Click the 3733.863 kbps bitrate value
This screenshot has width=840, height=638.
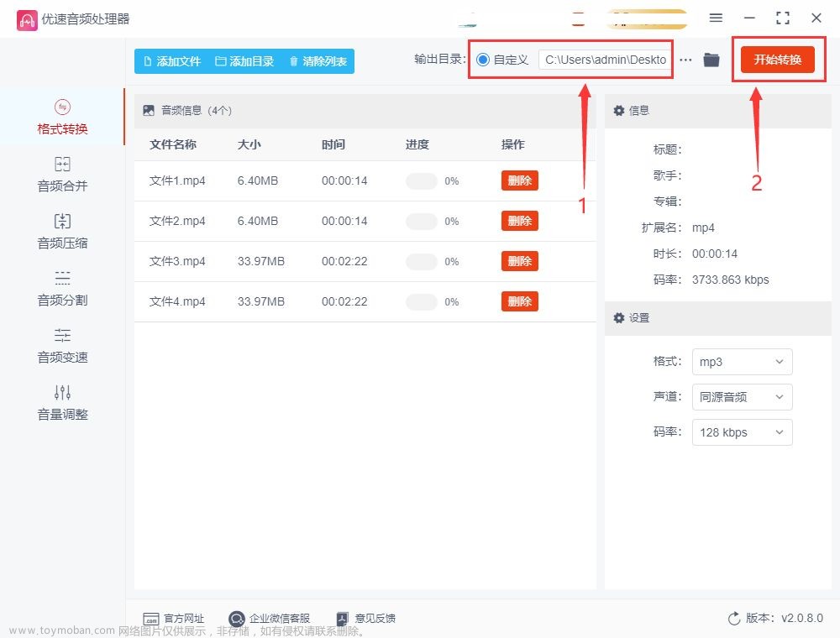tap(730, 280)
